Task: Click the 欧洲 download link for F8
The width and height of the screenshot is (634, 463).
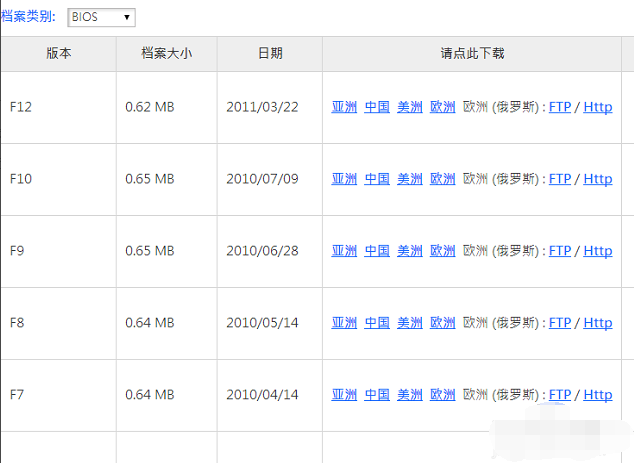Action: coord(443,323)
